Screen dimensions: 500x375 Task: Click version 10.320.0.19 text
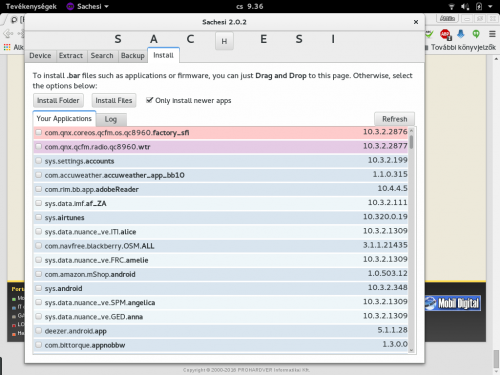point(385,217)
